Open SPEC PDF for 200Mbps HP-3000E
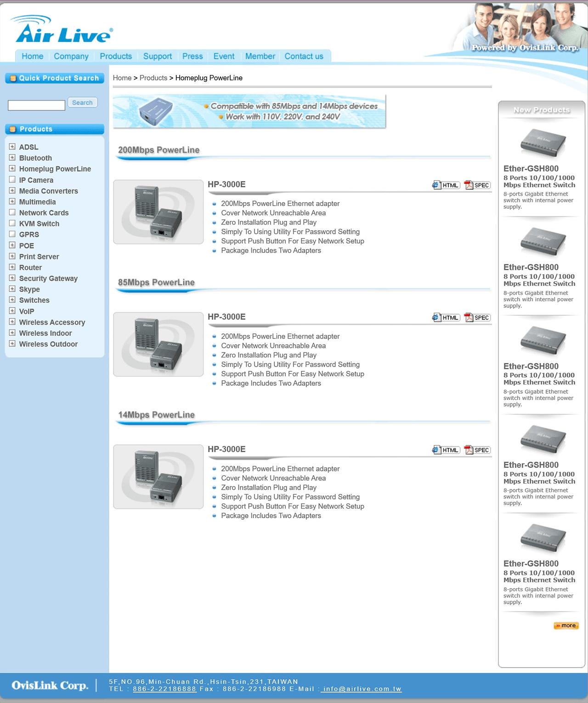Screen dimensions: 588x703 (477, 185)
